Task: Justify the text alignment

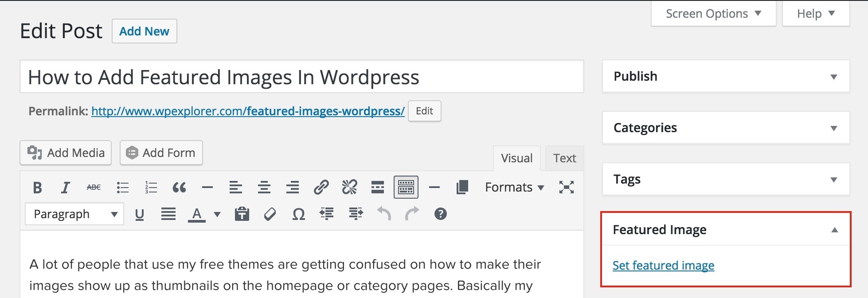Action: 168,214
